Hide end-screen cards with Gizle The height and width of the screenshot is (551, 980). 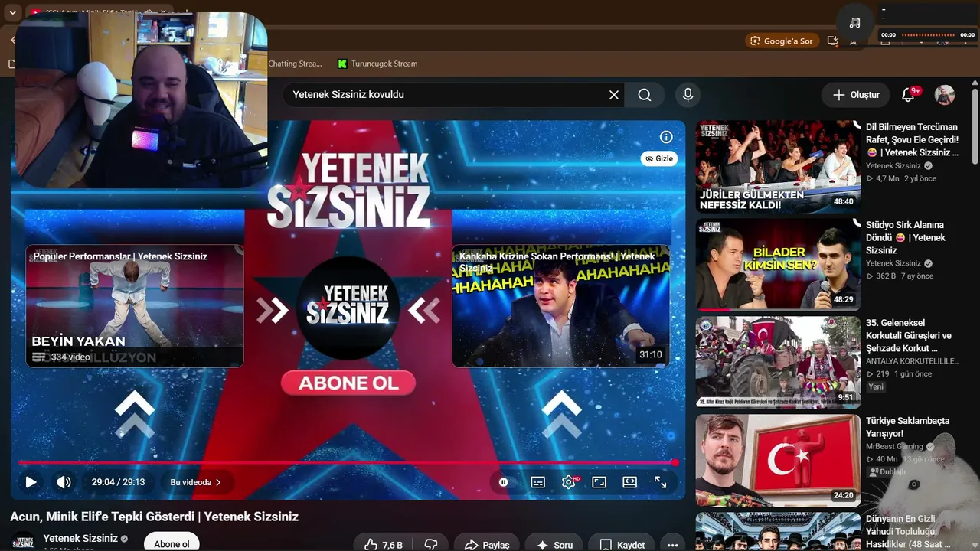tap(659, 158)
